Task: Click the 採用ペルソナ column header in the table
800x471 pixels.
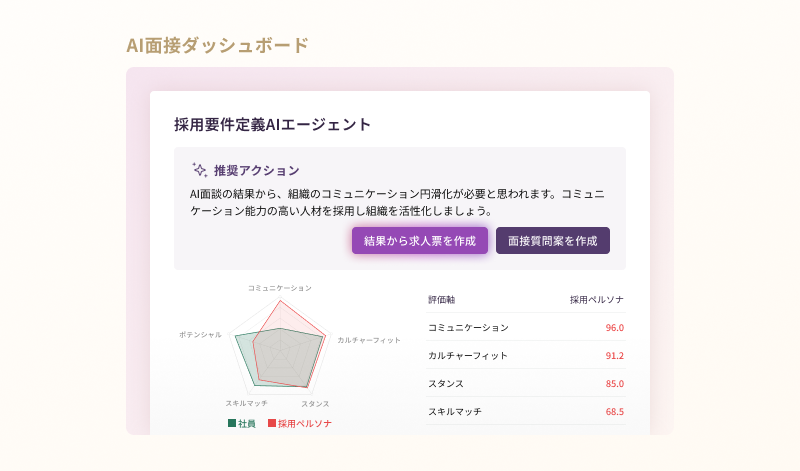Action: [596, 299]
